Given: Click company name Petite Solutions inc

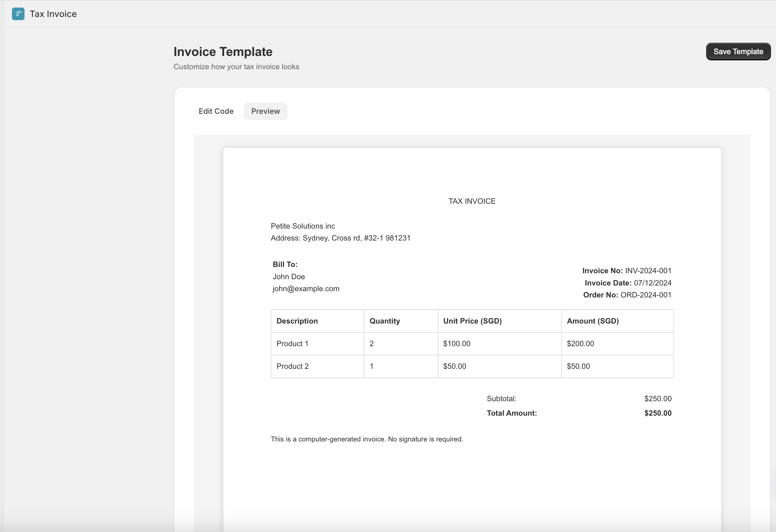Looking at the screenshot, I should click(303, 226).
